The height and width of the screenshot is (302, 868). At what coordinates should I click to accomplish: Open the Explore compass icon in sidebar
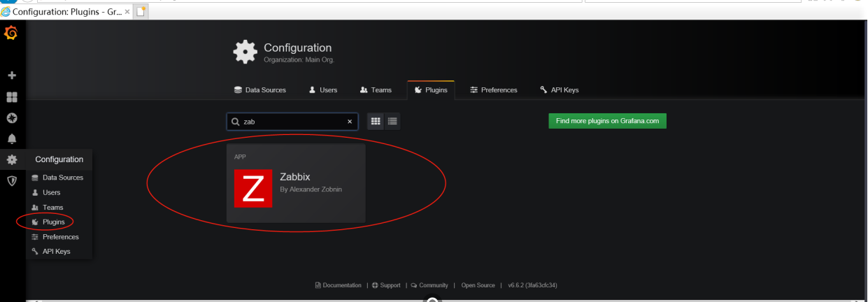coord(12,117)
